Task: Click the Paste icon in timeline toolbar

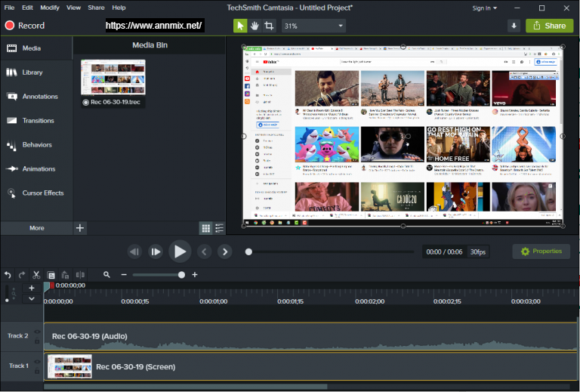Action: pyautogui.click(x=65, y=275)
